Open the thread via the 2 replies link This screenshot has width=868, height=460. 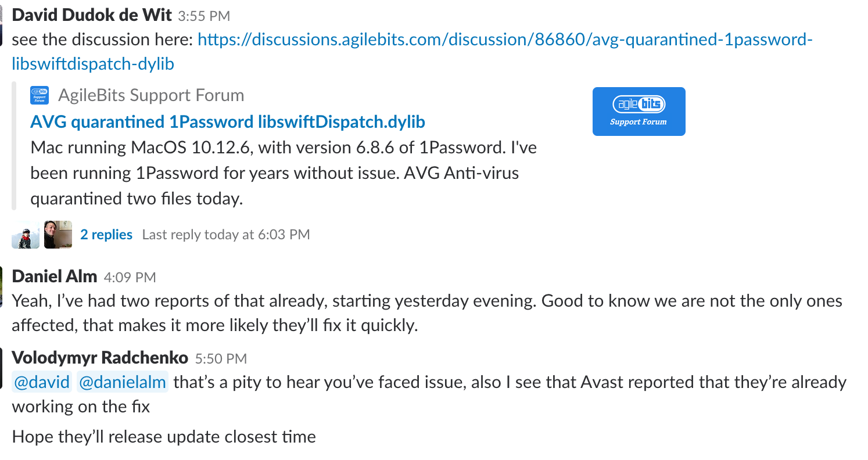(x=106, y=234)
